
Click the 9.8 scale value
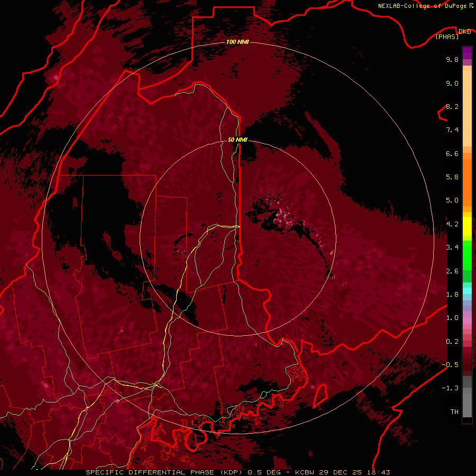(x=452, y=59)
